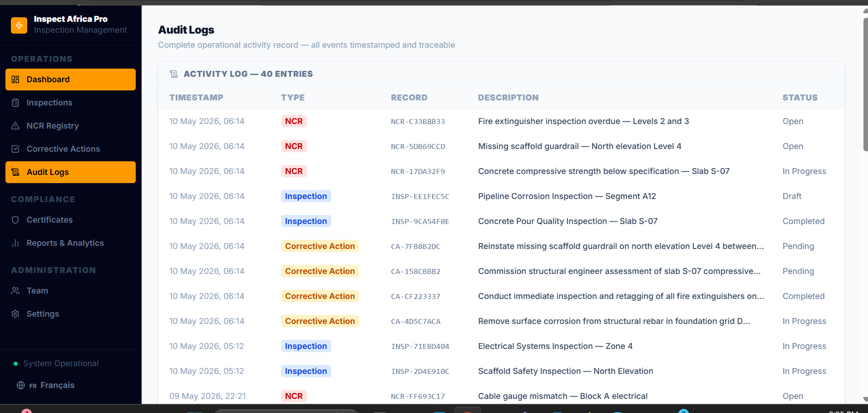Open the Settings page
This screenshot has height=413, width=868.
click(70, 314)
